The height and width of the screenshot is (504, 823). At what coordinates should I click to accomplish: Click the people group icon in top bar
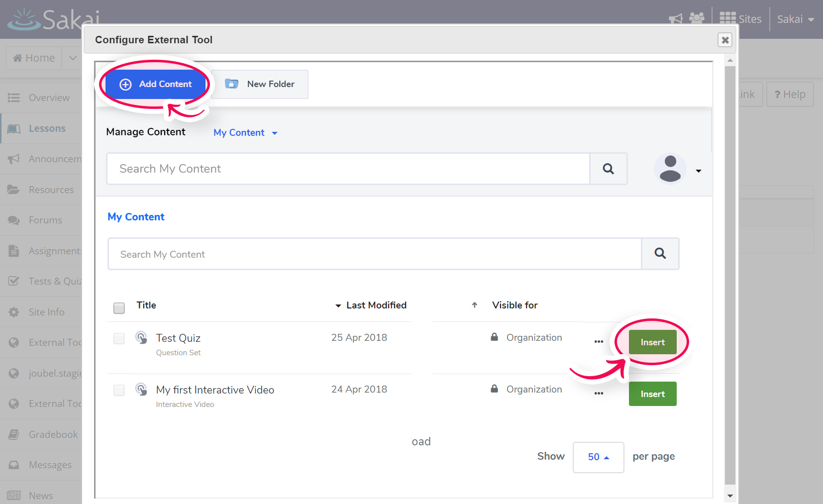(x=697, y=18)
